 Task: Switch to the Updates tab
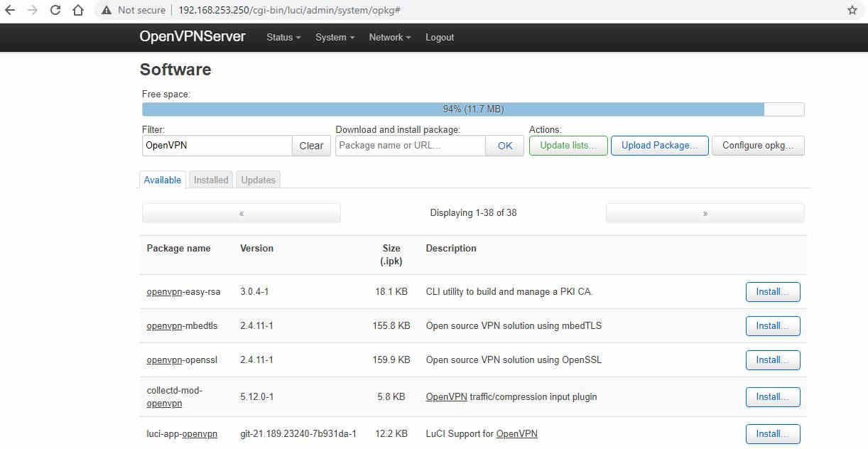pos(259,180)
